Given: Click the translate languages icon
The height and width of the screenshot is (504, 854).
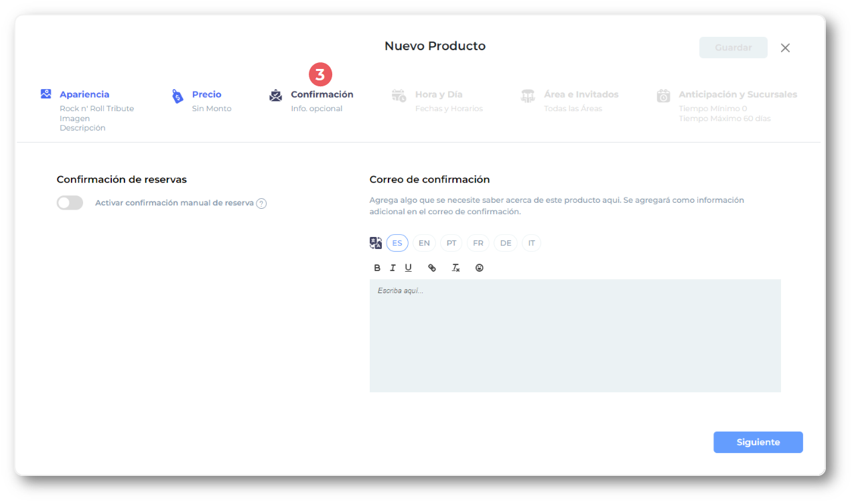Looking at the screenshot, I should tap(376, 243).
